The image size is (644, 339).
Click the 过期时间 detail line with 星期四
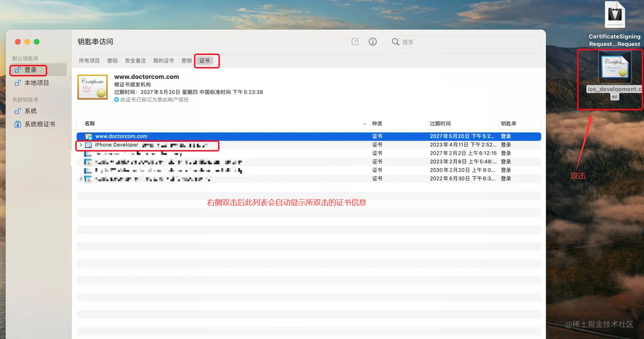click(188, 92)
